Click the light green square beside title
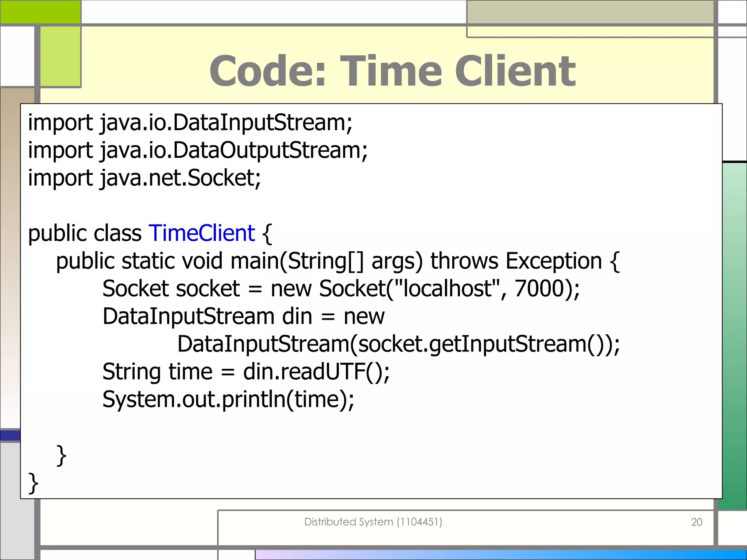This screenshot has height=560, width=747. [x=60, y=57]
